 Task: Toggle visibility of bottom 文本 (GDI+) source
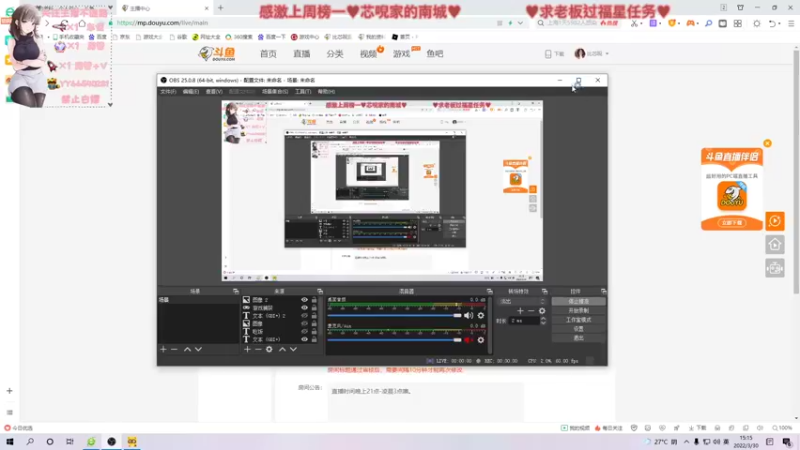coord(305,339)
